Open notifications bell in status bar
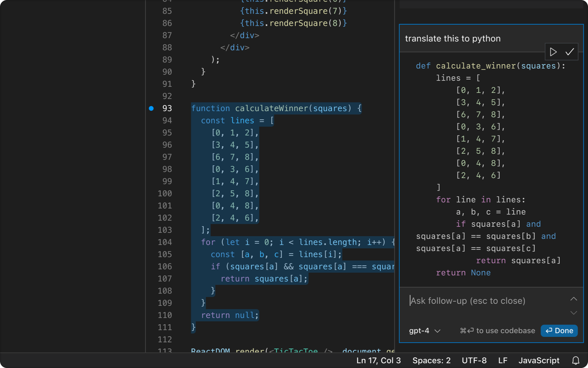The width and height of the screenshot is (588, 368). coord(576,360)
